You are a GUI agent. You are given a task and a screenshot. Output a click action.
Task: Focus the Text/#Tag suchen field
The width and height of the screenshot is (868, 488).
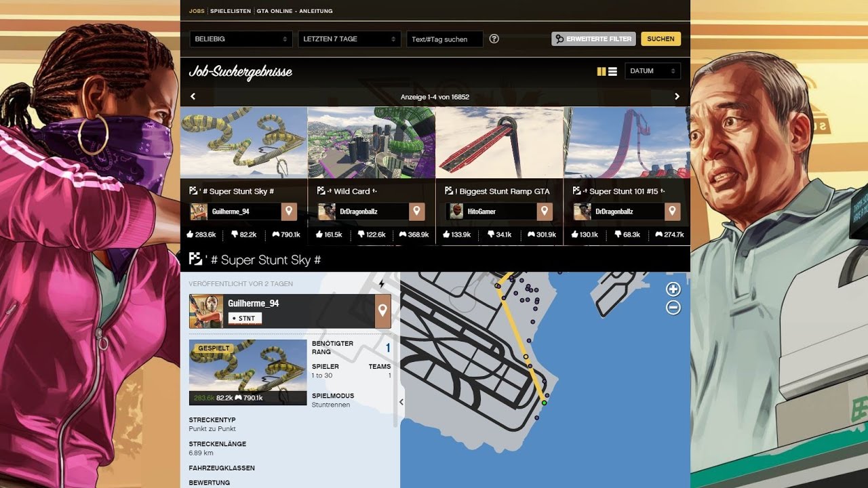445,39
